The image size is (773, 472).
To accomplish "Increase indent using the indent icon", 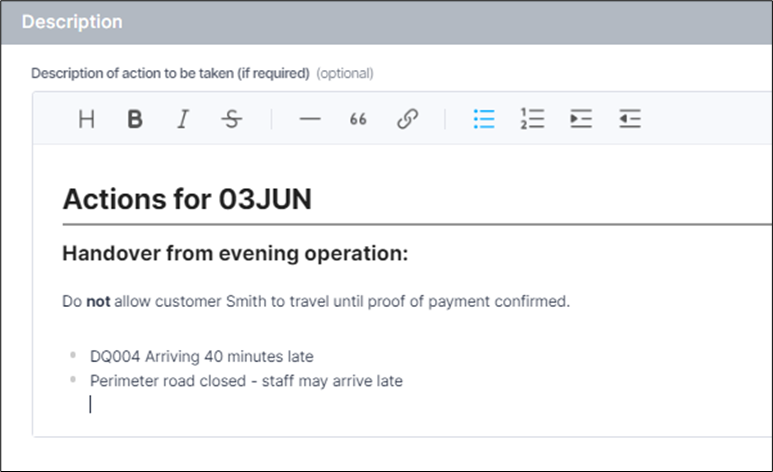I will tap(581, 120).
